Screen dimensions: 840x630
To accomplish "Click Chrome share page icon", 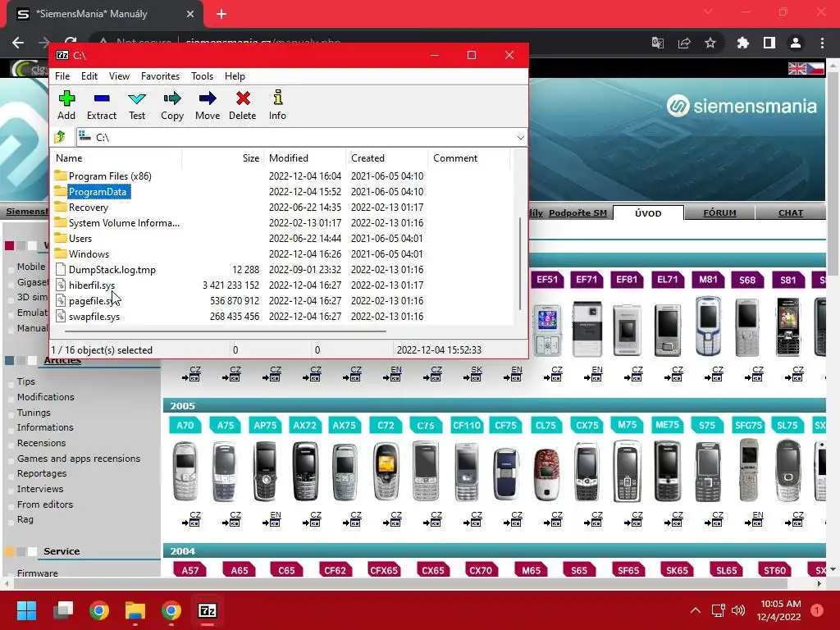I will 684,43.
